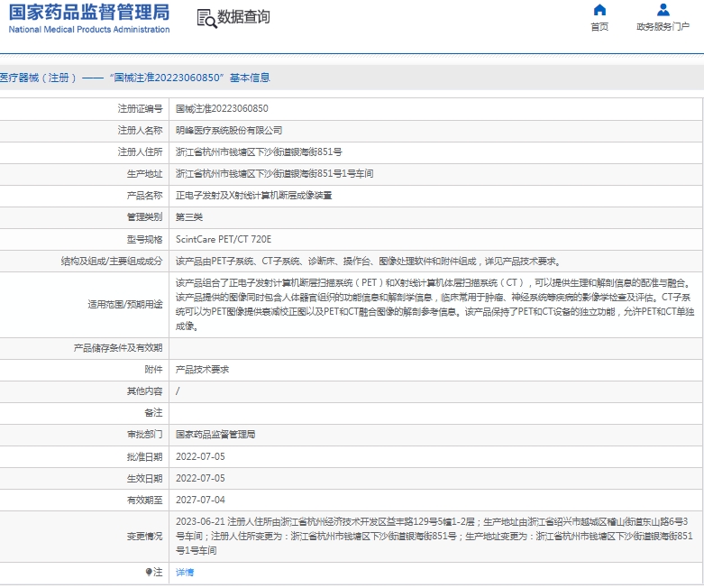Click the 产品储存条件及有效期 label
704x588 pixels.
[x=118, y=348]
